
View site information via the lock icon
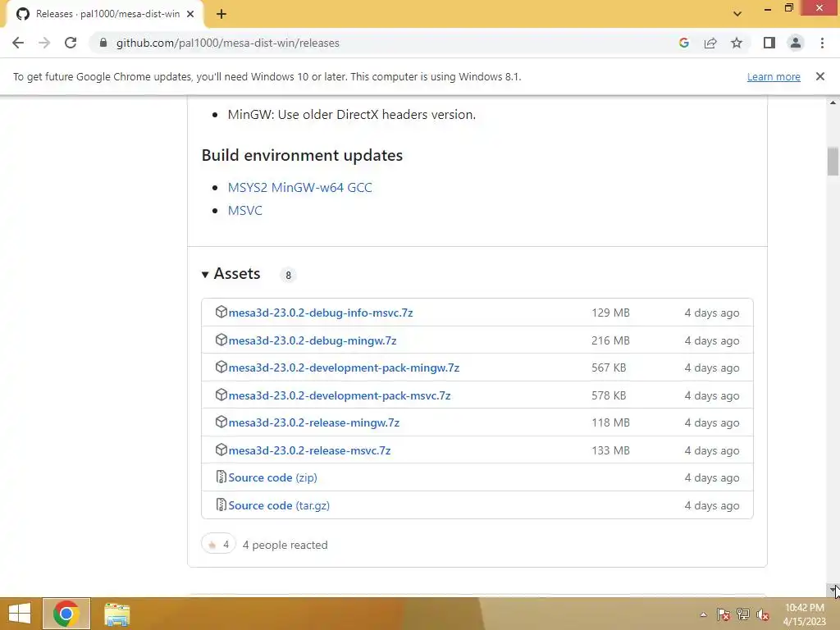103,43
